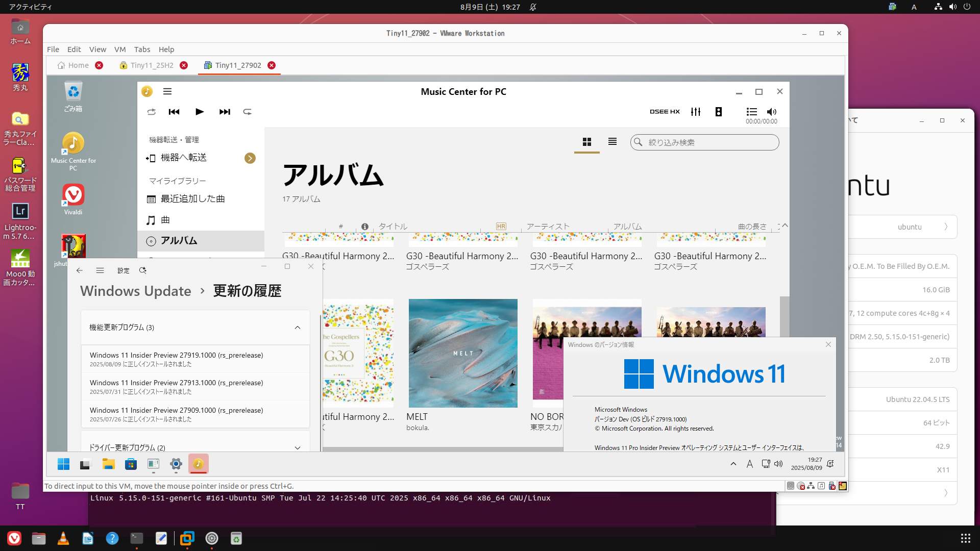Open the ubuntu device name row

tap(902, 227)
